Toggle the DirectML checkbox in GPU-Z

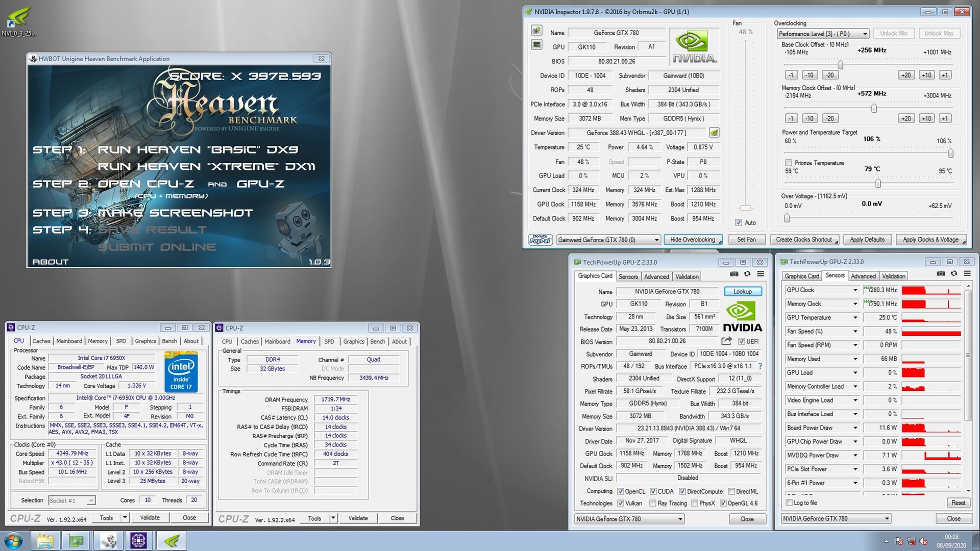pyautogui.click(x=731, y=491)
